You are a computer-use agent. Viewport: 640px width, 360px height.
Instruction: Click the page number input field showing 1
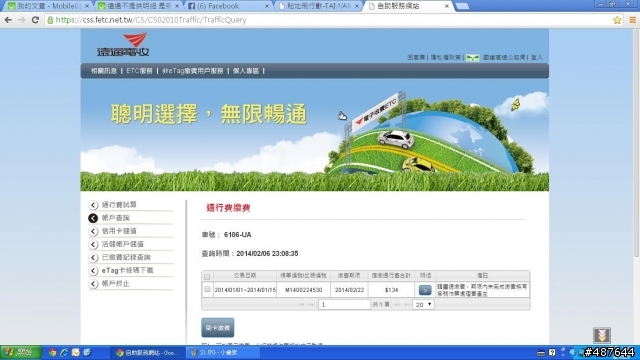(x=344, y=304)
